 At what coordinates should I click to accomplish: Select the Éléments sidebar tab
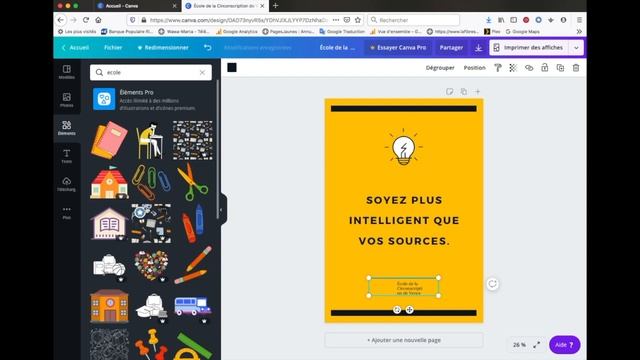click(x=67, y=128)
